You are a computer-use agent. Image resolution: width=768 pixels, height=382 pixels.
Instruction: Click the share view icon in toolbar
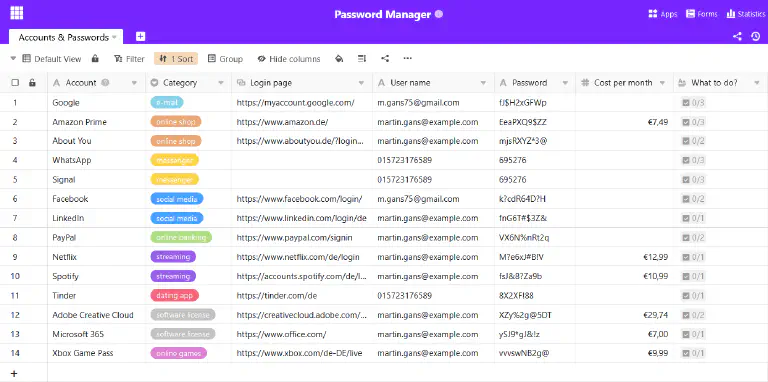pyautogui.click(x=385, y=59)
